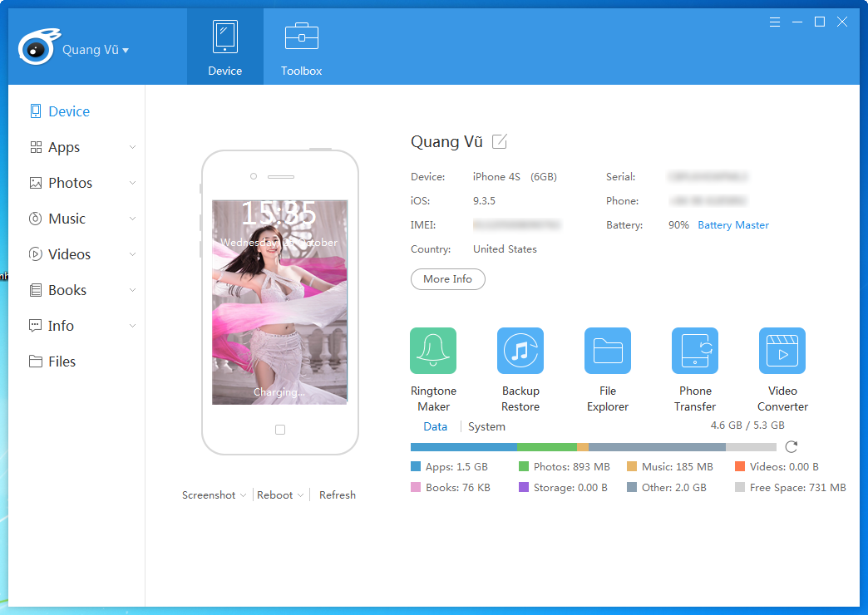Open File Explorer tool icon
The width and height of the screenshot is (868, 615).
coord(608,351)
